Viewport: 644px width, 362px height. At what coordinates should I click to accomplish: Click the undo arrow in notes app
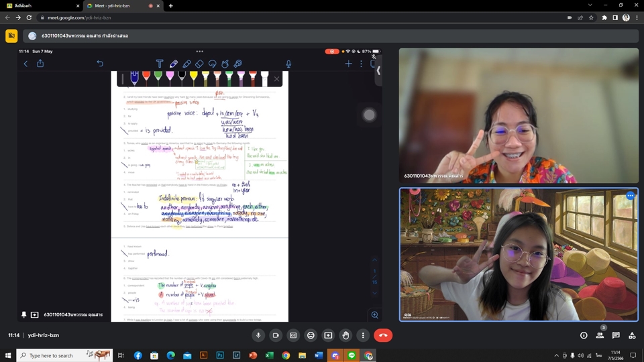(x=100, y=64)
